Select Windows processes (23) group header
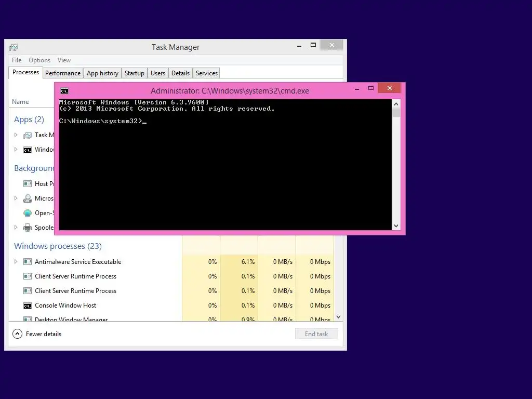Viewport: 532px width, 399px height. [58, 246]
